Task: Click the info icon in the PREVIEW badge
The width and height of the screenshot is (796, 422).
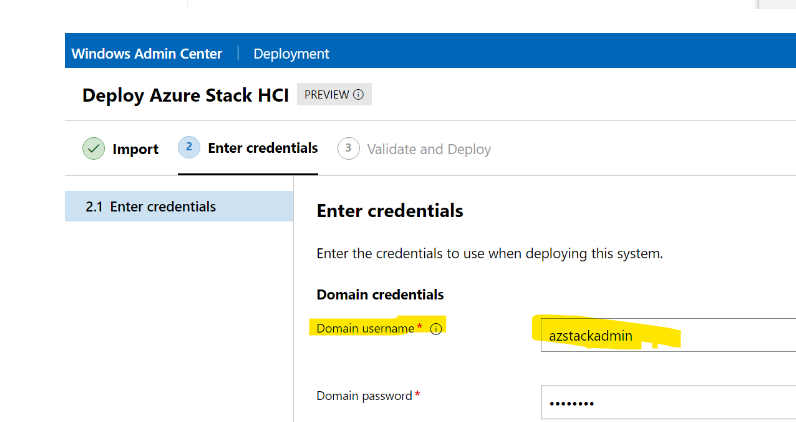Action: [x=358, y=94]
